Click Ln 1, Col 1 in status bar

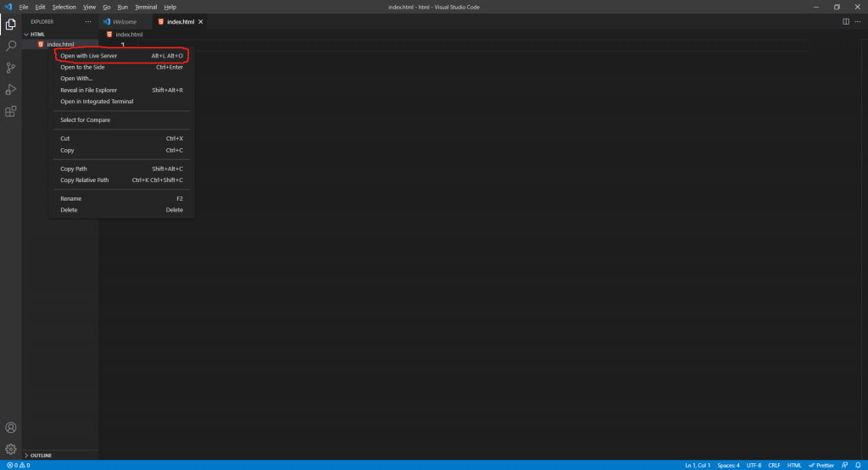(698, 465)
